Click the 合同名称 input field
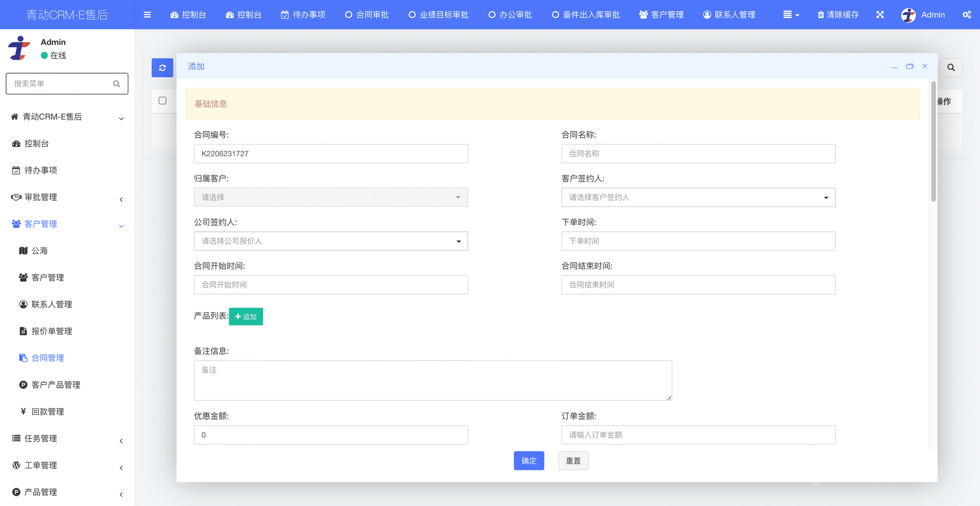The width and height of the screenshot is (980, 506). pos(698,153)
